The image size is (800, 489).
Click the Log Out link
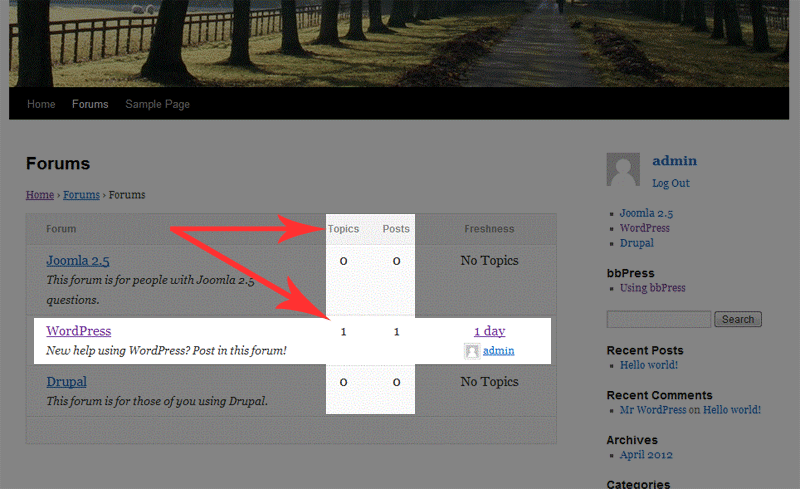(x=671, y=184)
